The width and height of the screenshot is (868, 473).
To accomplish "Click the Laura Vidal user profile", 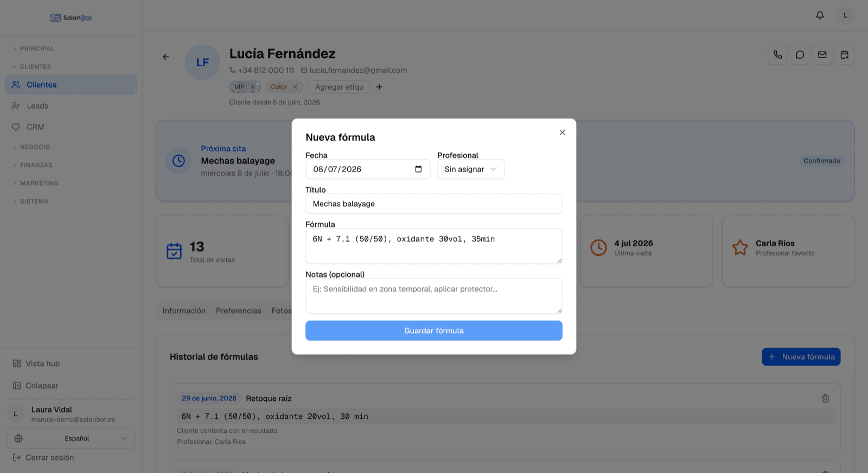I will pos(71,414).
